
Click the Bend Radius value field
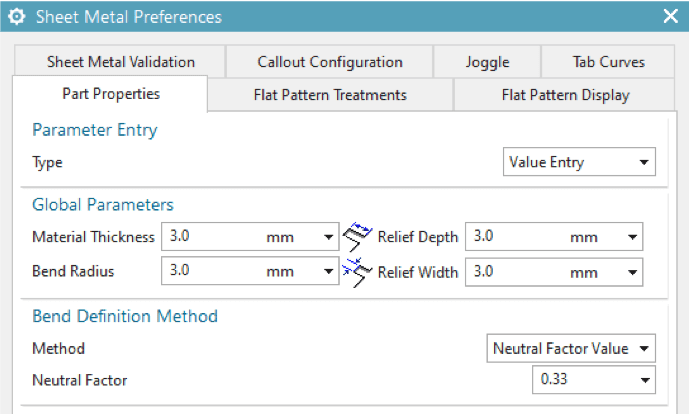(210, 271)
